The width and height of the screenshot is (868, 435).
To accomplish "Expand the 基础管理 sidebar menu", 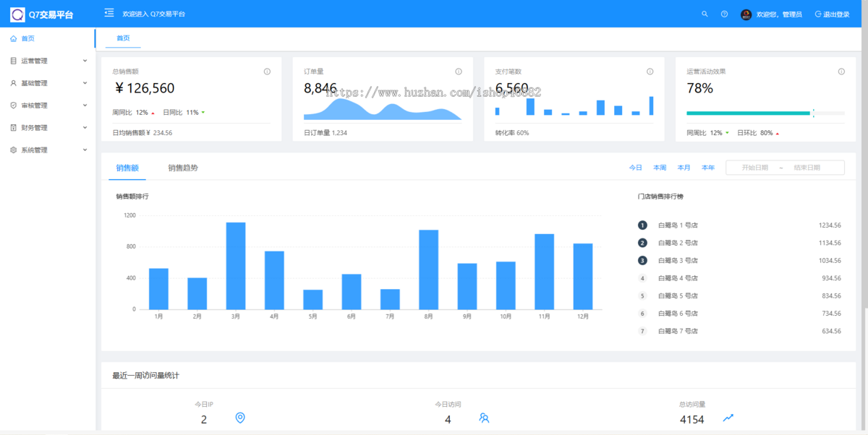I will [48, 83].
